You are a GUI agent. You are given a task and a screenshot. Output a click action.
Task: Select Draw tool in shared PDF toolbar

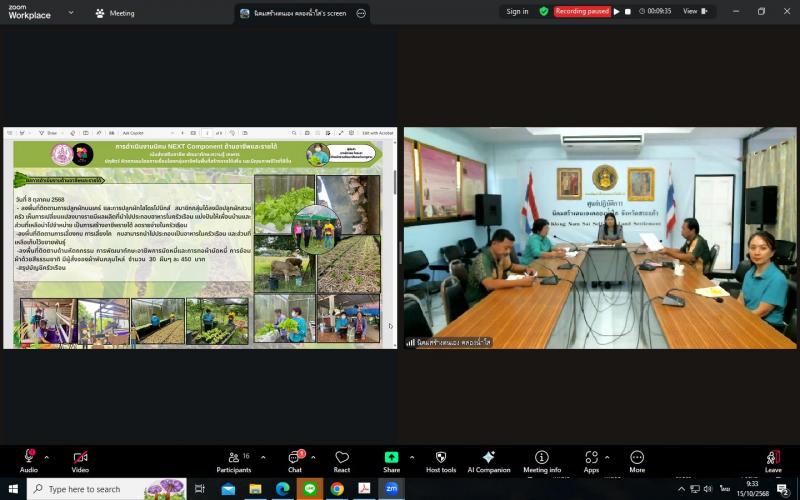(x=49, y=133)
